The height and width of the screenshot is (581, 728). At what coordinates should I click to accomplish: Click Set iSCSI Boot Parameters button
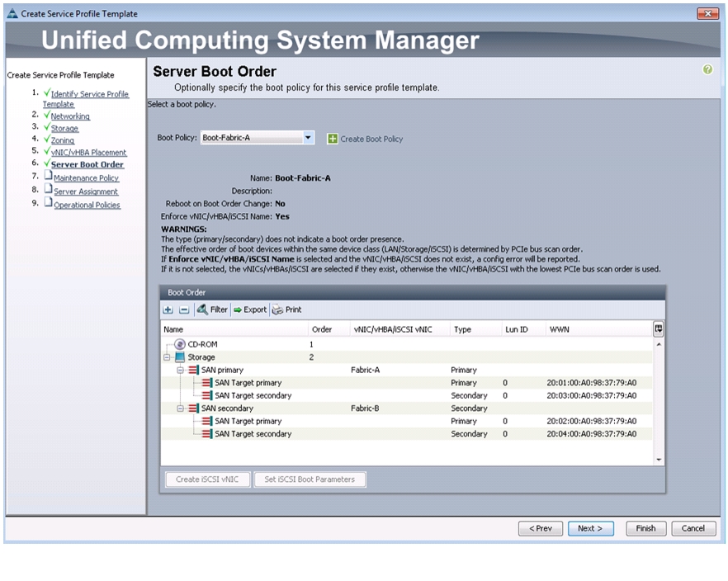[x=310, y=479]
